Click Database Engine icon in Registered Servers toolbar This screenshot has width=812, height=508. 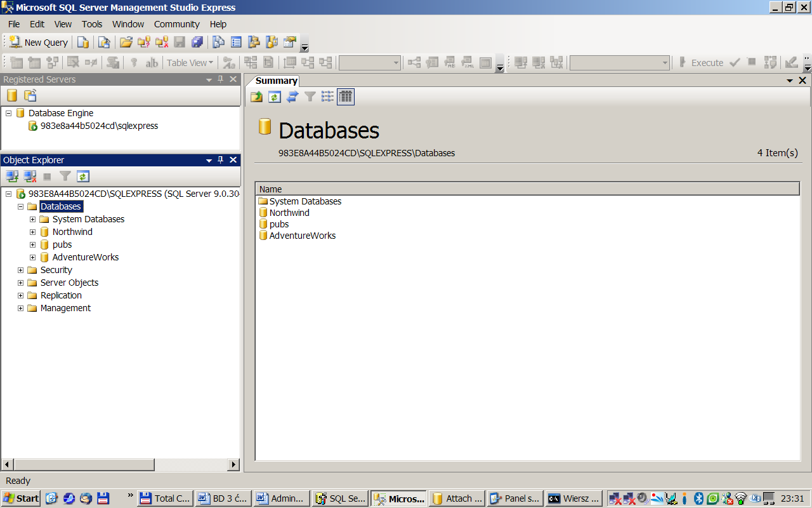(12, 96)
